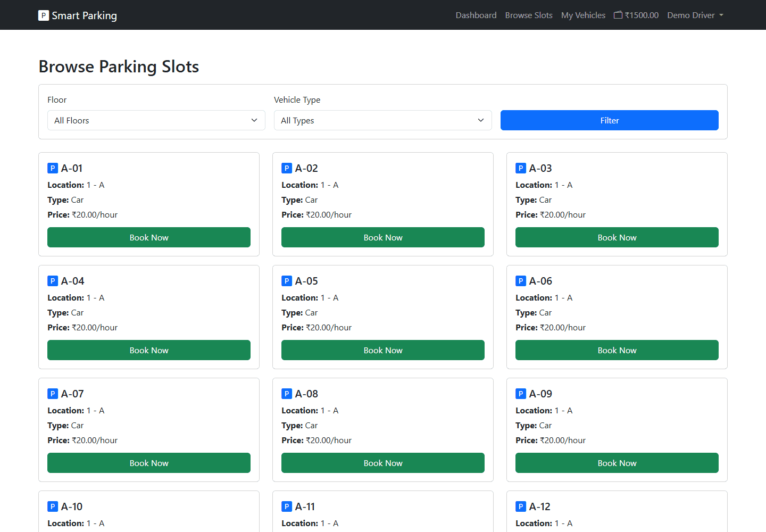Book slot A-07 with Book Now
766x532 pixels.
[149, 463]
